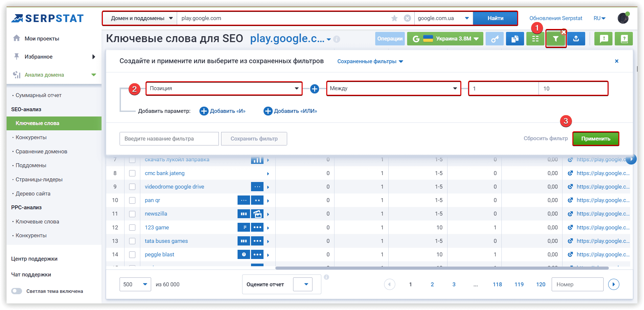Open the Сохраненные фильтры dropdown
Viewport: 644px width, 310px height.
coord(370,62)
